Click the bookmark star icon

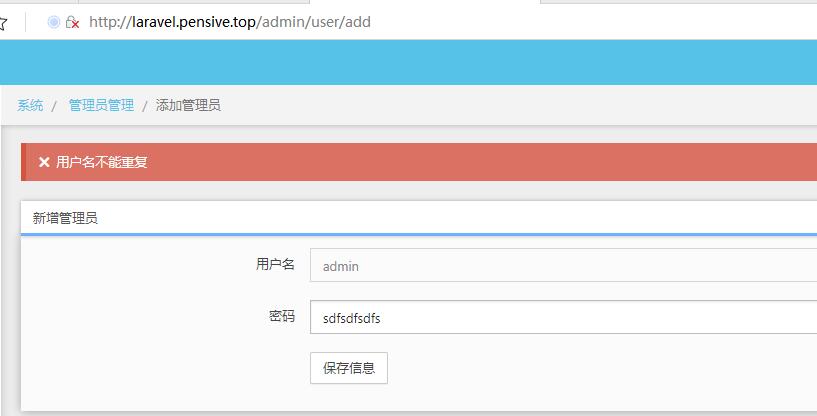(3, 22)
